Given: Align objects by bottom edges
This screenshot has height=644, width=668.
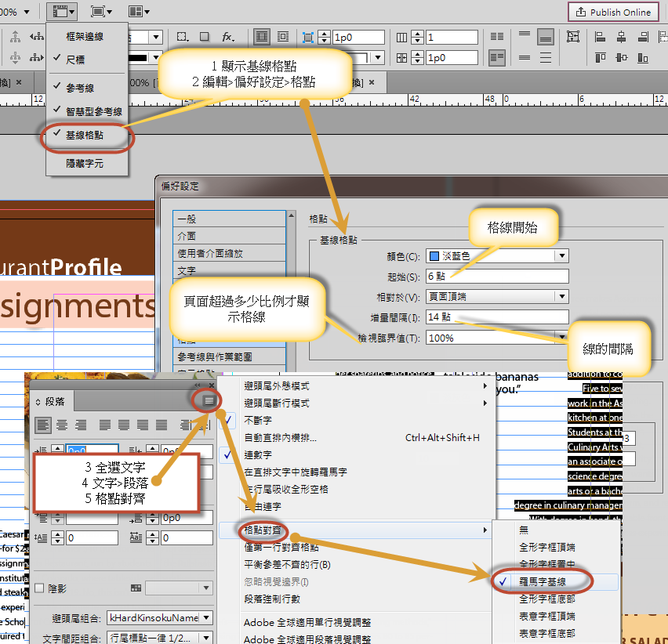Looking at the screenshot, I should pyautogui.click(x=643, y=57).
